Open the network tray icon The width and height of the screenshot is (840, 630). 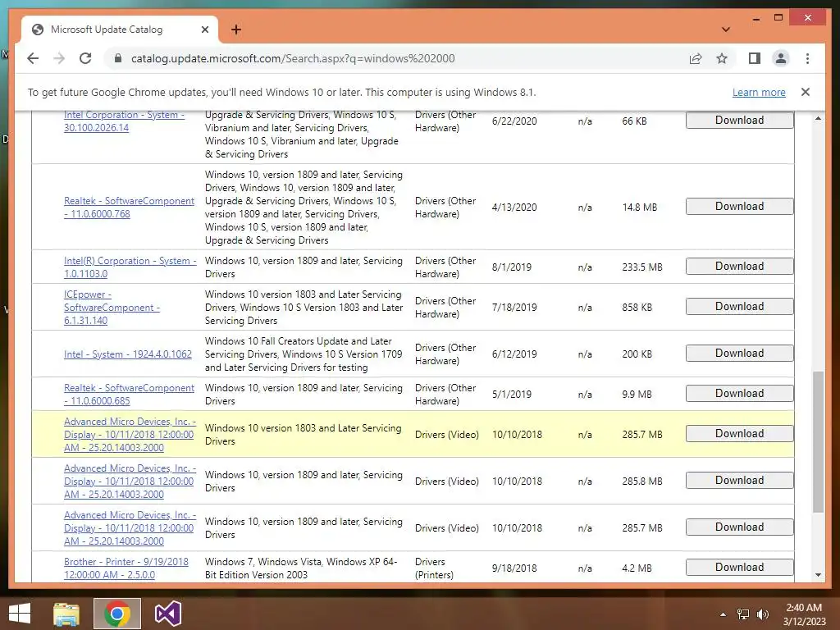tap(743, 614)
